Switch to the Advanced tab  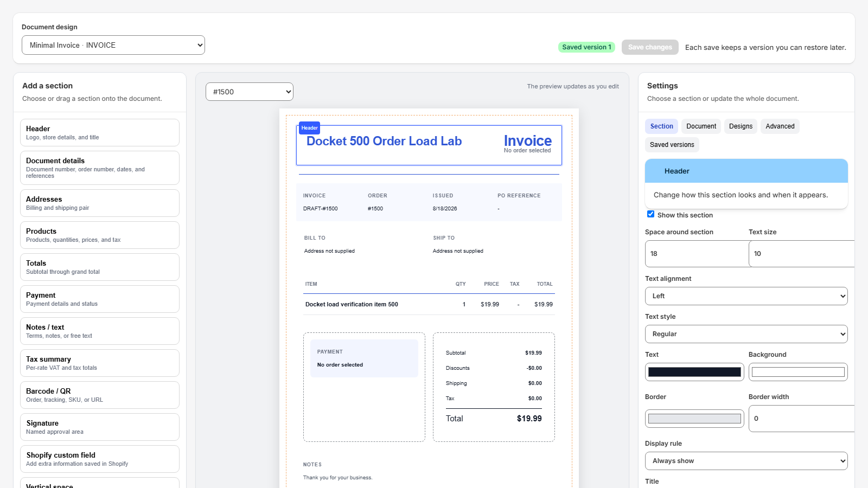[x=780, y=126]
